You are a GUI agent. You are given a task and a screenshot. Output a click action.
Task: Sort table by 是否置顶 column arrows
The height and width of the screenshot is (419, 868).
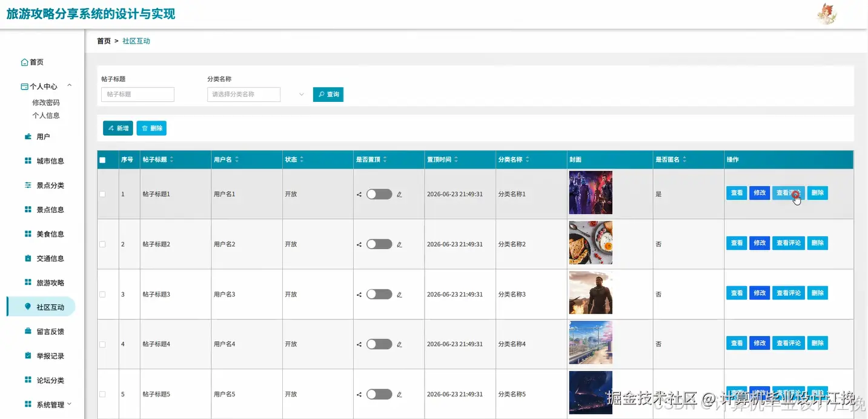tap(385, 159)
